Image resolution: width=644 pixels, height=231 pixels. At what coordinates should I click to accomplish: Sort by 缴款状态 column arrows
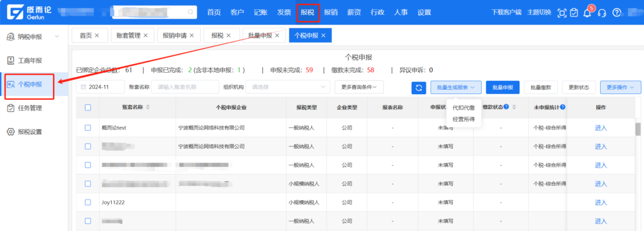[x=514, y=107]
